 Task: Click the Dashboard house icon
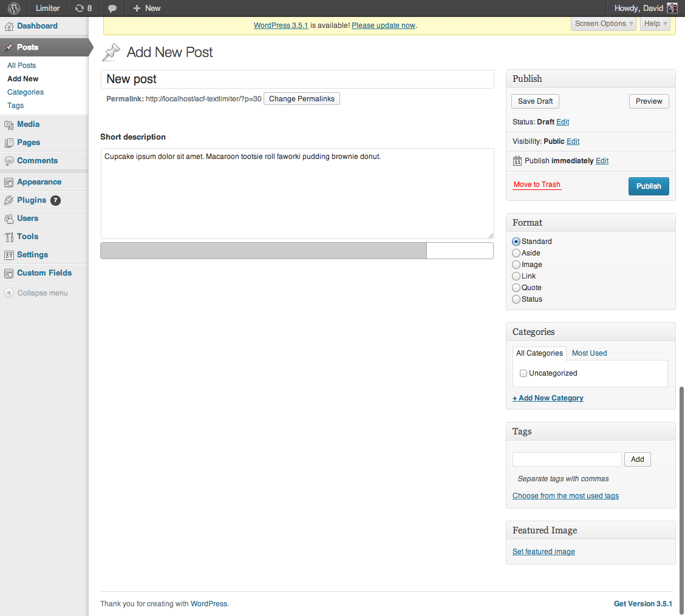pyautogui.click(x=9, y=26)
